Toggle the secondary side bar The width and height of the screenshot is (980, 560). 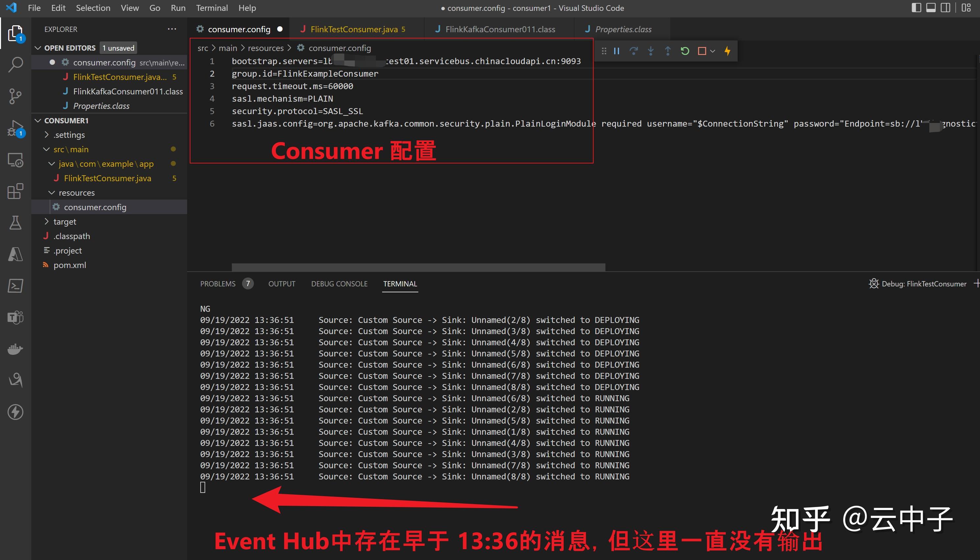(945, 7)
